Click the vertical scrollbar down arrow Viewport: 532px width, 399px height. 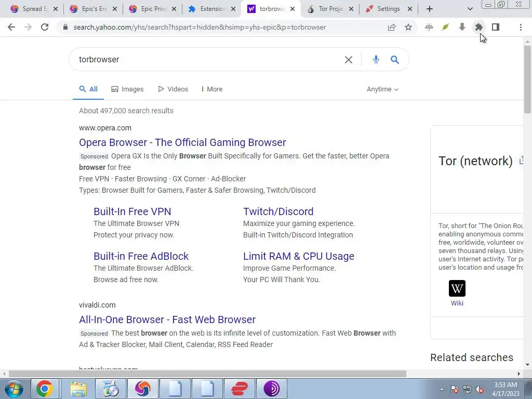(527, 365)
